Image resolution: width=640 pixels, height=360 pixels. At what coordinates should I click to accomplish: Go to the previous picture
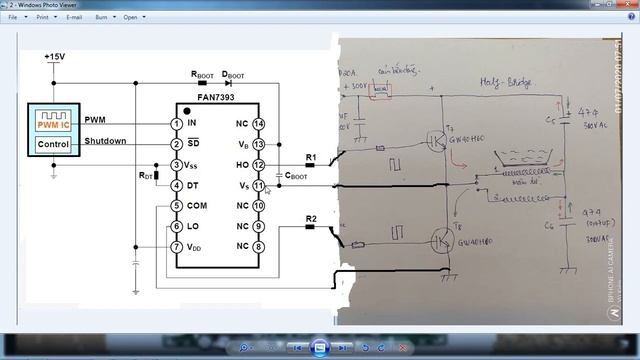pyautogui.click(x=298, y=348)
